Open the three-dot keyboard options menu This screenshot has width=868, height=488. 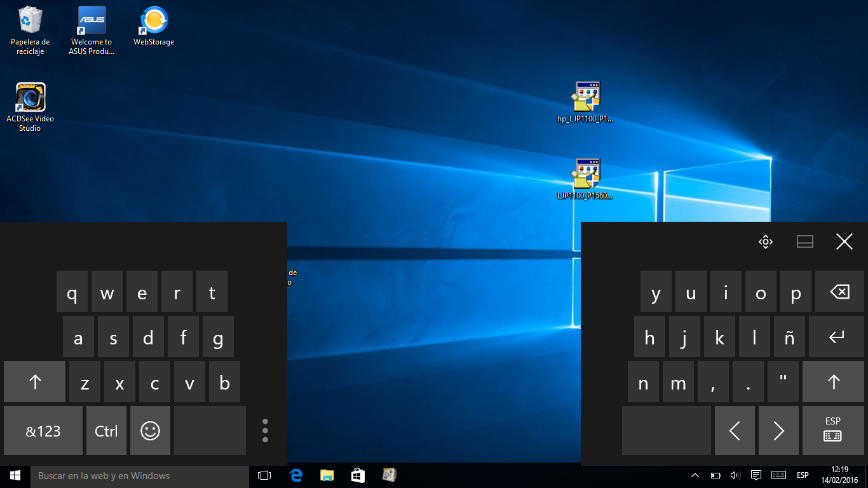tap(265, 431)
